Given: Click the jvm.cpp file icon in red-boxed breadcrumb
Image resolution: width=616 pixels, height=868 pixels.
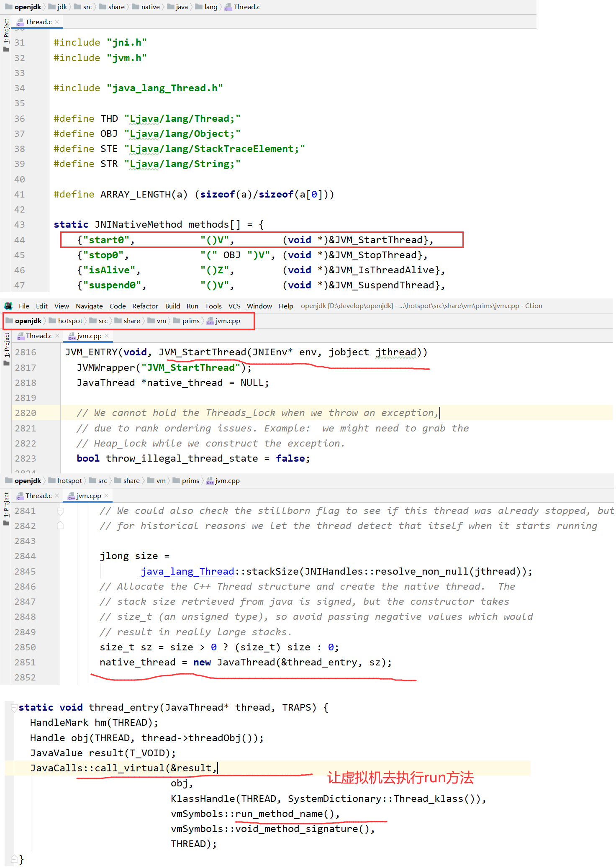Looking at the screenshot, I should [x=210, y=321].
